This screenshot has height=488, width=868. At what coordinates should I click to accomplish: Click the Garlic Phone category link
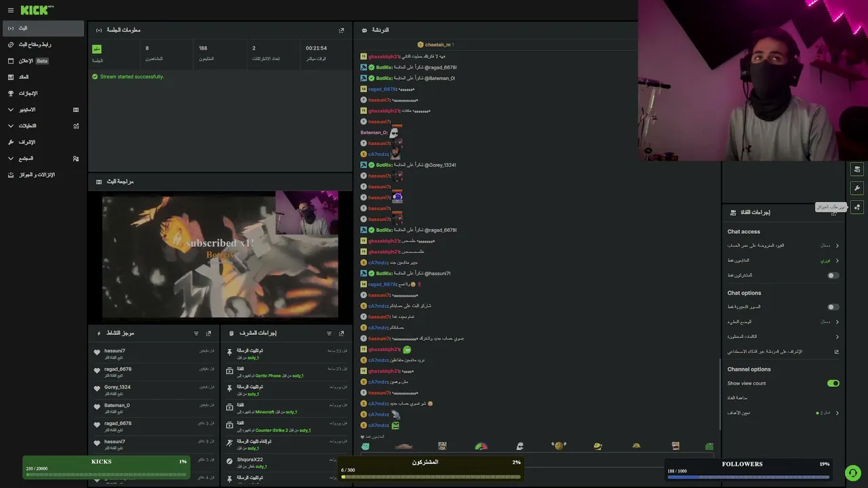(268, 375)
